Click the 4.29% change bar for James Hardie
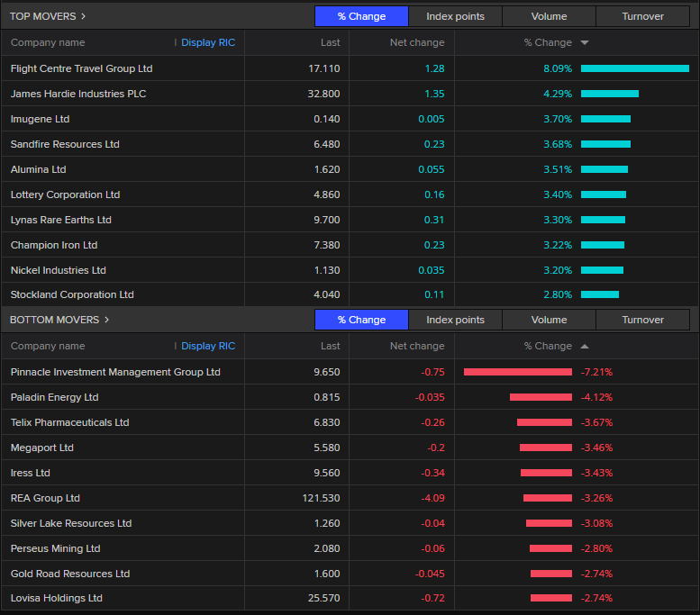 (x=610, y=94)
